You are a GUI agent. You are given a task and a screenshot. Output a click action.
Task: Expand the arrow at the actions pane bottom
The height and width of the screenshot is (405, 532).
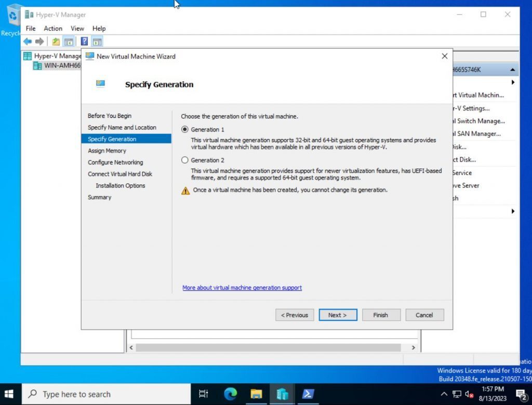[x=513, y=211]
